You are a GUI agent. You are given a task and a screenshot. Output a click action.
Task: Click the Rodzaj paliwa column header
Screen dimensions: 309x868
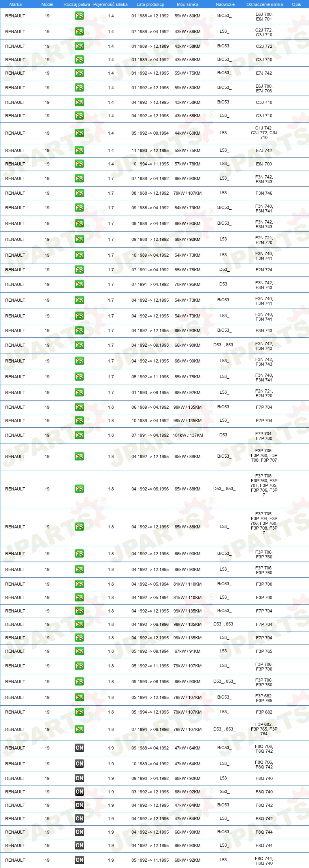coord(77,4)
